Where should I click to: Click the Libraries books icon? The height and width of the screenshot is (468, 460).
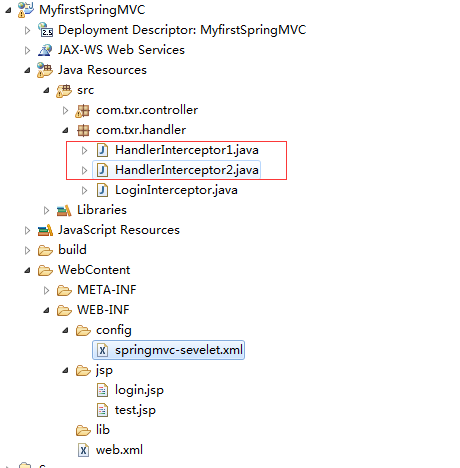(64, 210)
